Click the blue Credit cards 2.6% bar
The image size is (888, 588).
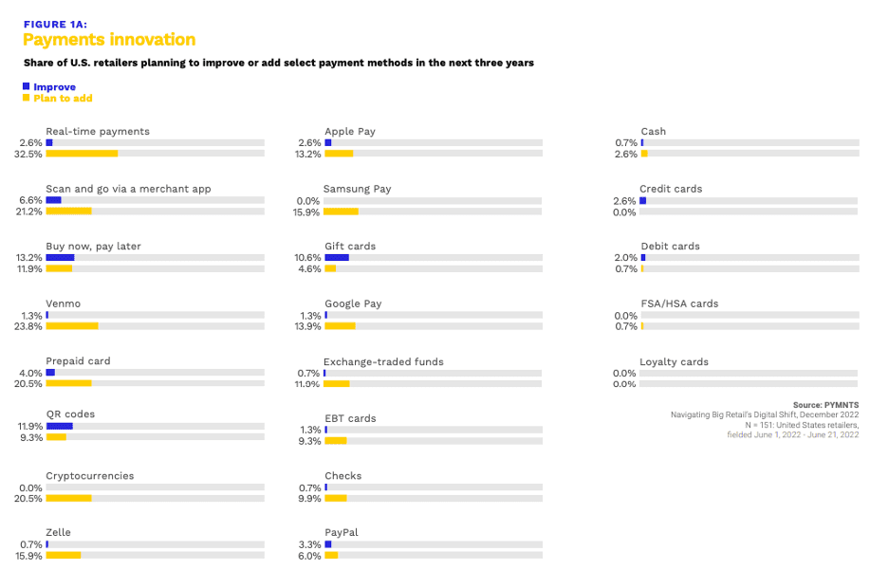coord(643,200)
